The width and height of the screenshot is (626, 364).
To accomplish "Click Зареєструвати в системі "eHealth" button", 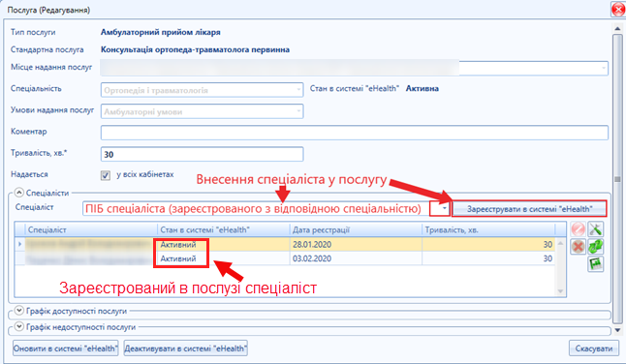I will pos(529,209).
